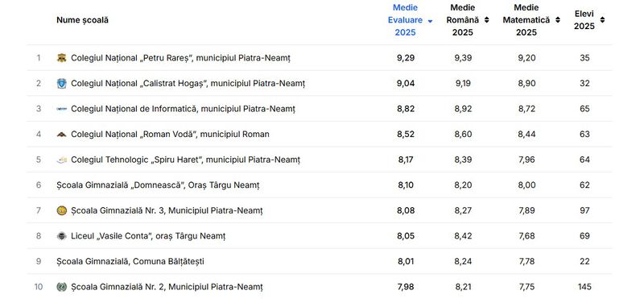Click the Școala Gimnazială Nr. 3 badge icon
Viewport: 644px width, 299px height.
[x=62, y=210]
